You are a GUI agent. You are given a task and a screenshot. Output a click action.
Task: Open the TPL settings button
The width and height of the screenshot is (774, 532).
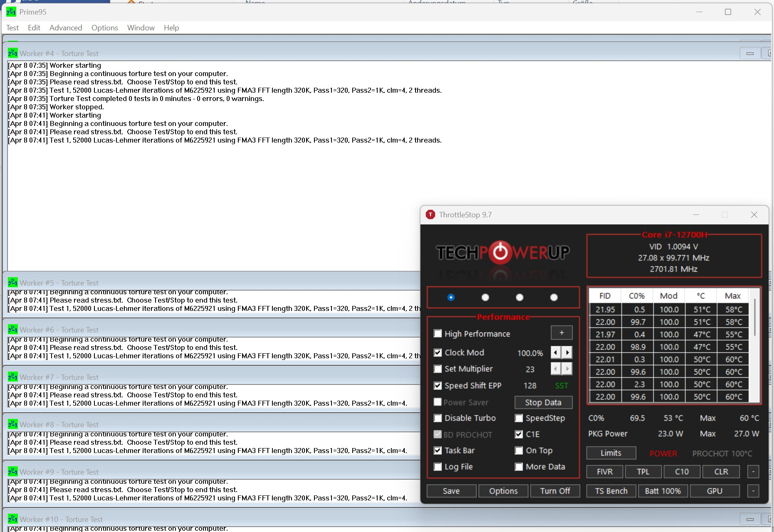643,472
